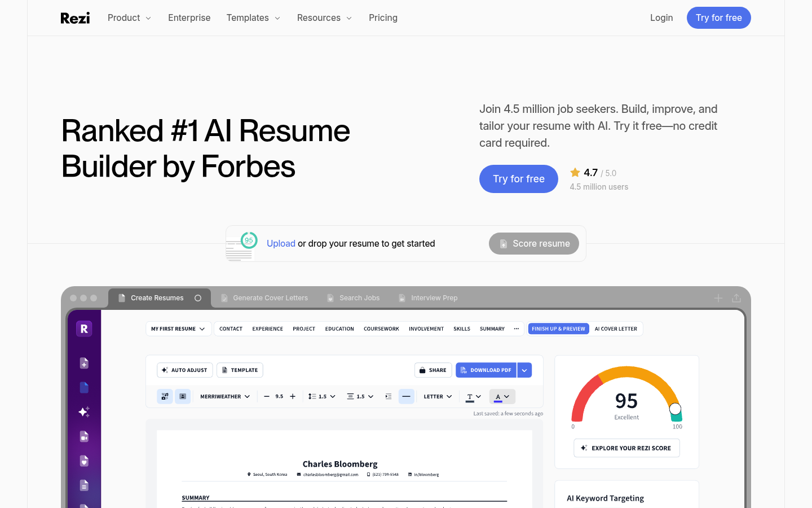Switch to the Interview Prep tab
The width and height of the screenshot is (812, 508).
(428, 298)
